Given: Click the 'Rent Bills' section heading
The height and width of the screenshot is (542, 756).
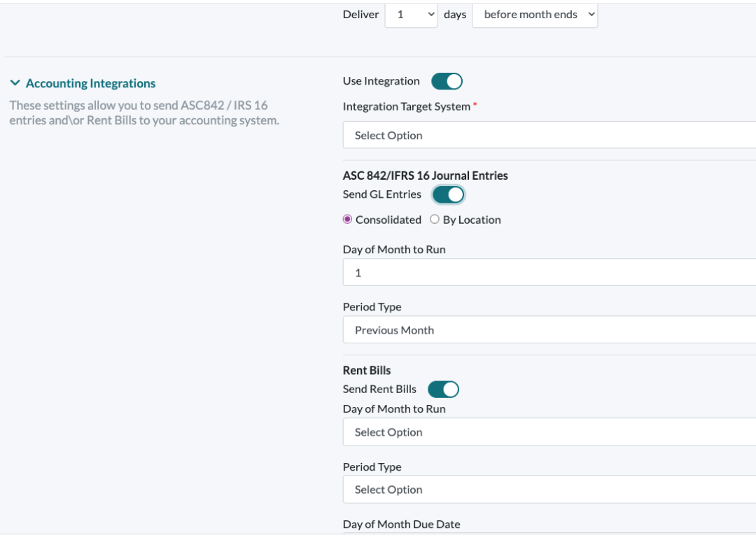Looking at the screenshot, I should click(x=366, y=371).
